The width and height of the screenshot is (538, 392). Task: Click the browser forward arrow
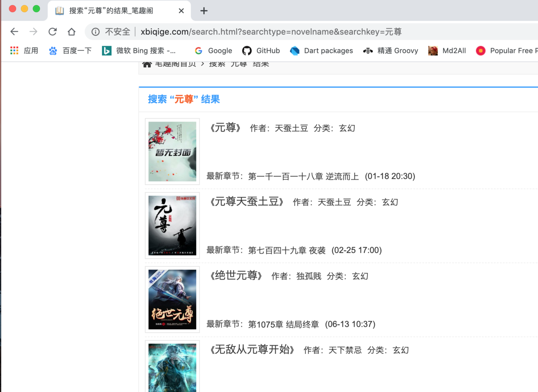coord(33,32)
